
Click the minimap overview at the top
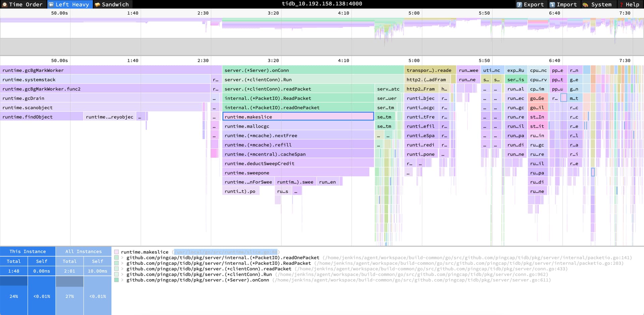322,28
